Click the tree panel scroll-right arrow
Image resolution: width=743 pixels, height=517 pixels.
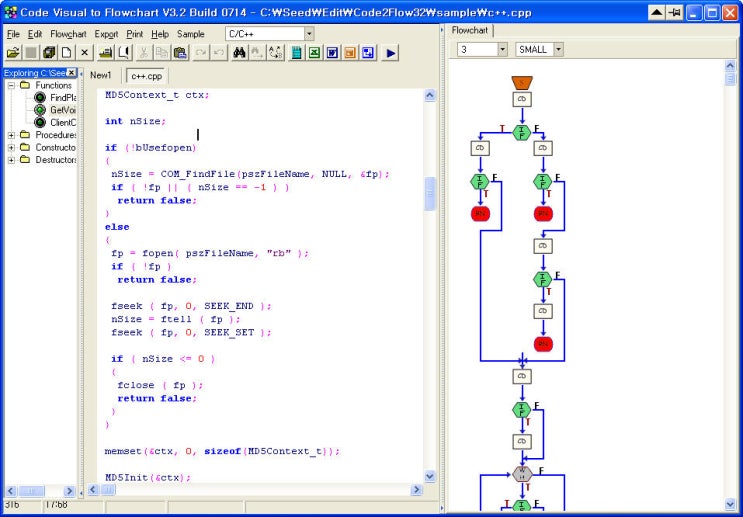pos(69,491)
